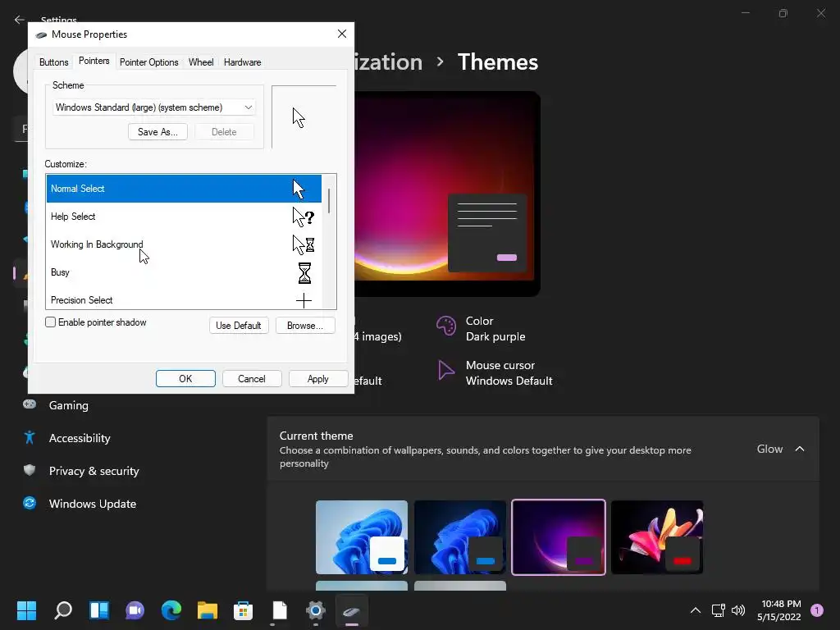Click the Gaming controller sidebar icon
Screen dimensions: 840x630
30,404
